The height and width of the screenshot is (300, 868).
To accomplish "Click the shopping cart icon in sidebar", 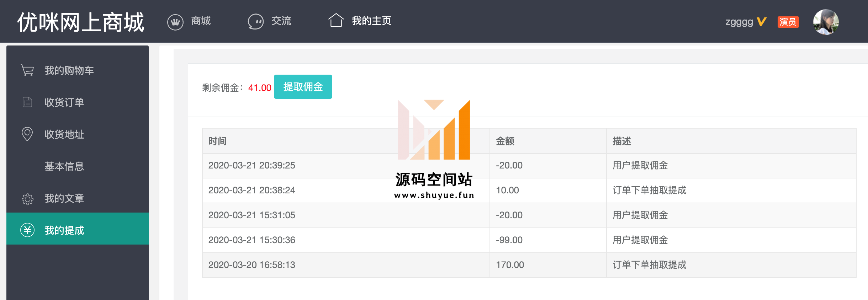I will click(x=27, y=70).
